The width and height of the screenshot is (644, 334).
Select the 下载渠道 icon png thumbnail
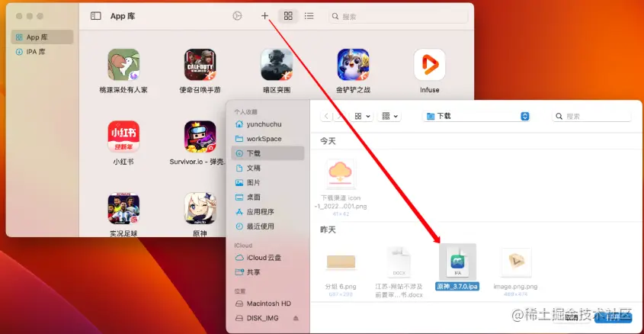341,175
